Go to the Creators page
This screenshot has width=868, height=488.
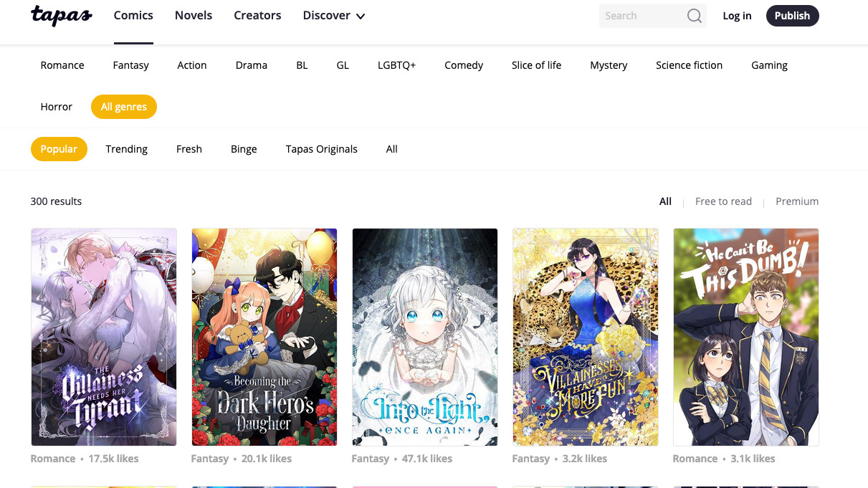257,15
